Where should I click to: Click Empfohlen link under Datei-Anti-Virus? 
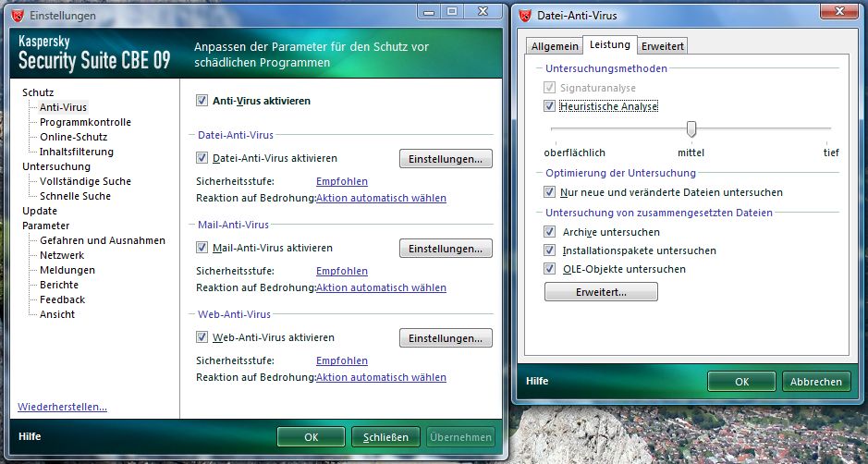coord(341,181)
